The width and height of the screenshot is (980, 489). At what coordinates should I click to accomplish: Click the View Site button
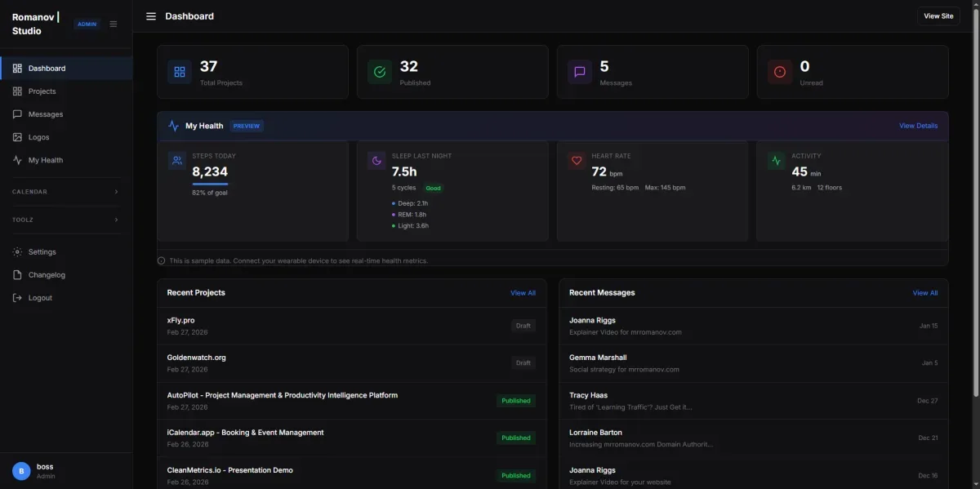[x=938, y=16]
